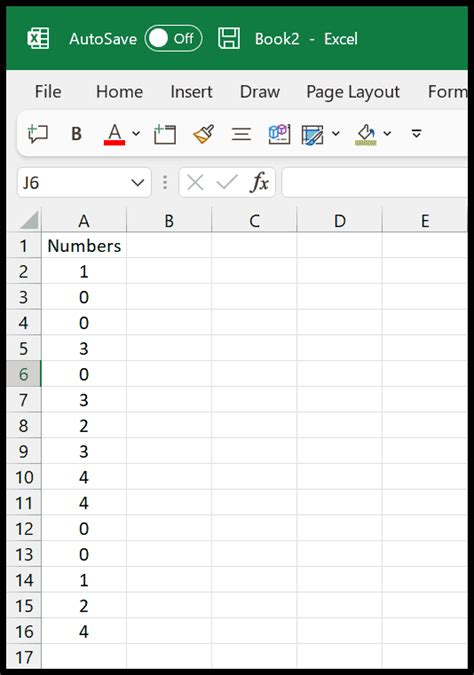
Task: Expand the borders dropdown arrow
Action: [x=336, y=134]
